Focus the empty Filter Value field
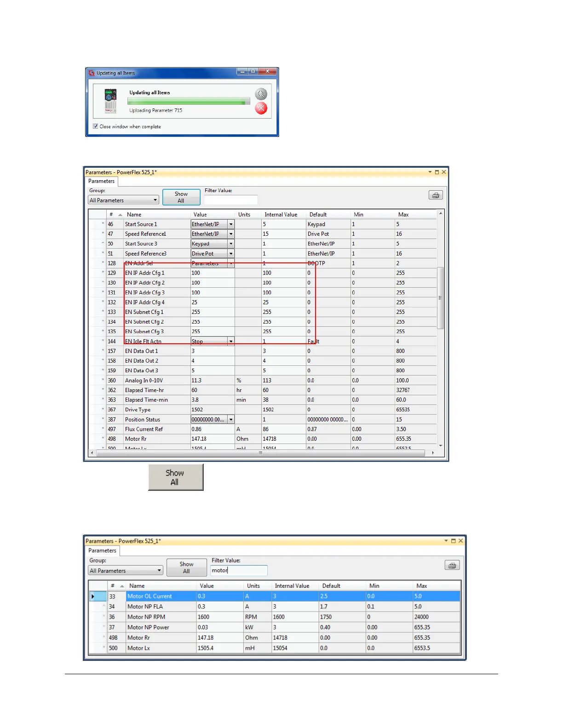This screenshot has height=728, width=563. 231,200
